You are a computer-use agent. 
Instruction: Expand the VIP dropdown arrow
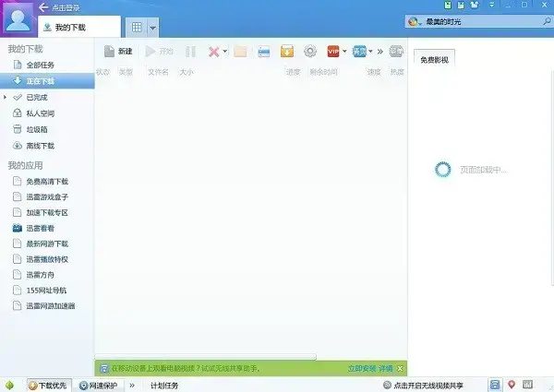(x=344, y=52)
